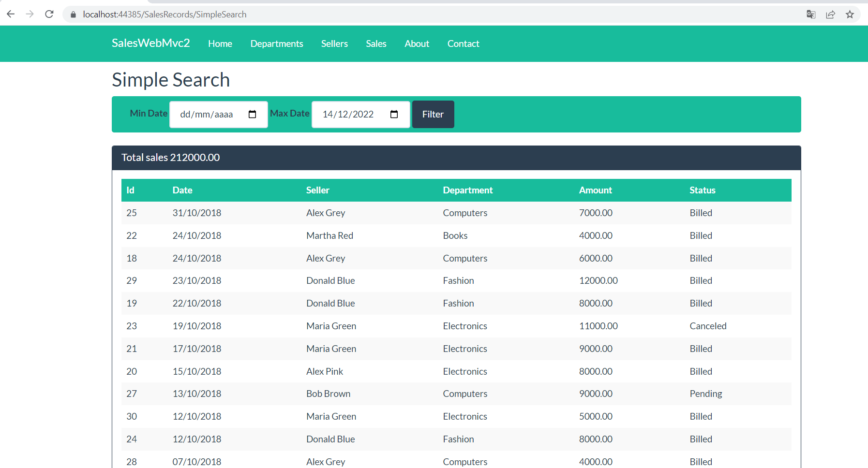The width and height of the screenshot is (868, 468).
Task: Click the Max Date label
Action: click(x=290, y=113)
